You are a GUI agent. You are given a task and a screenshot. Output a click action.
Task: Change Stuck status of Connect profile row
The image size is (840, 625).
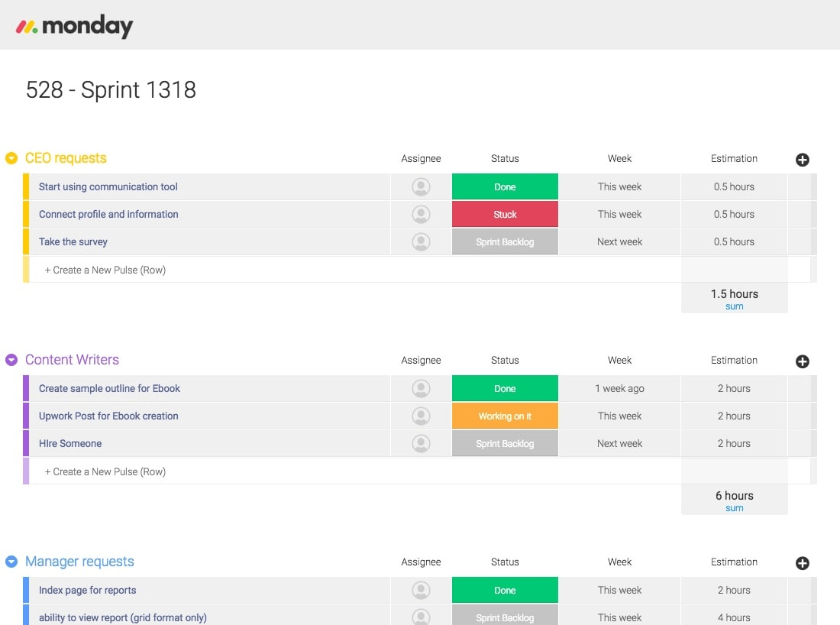[x=505, y=215]
